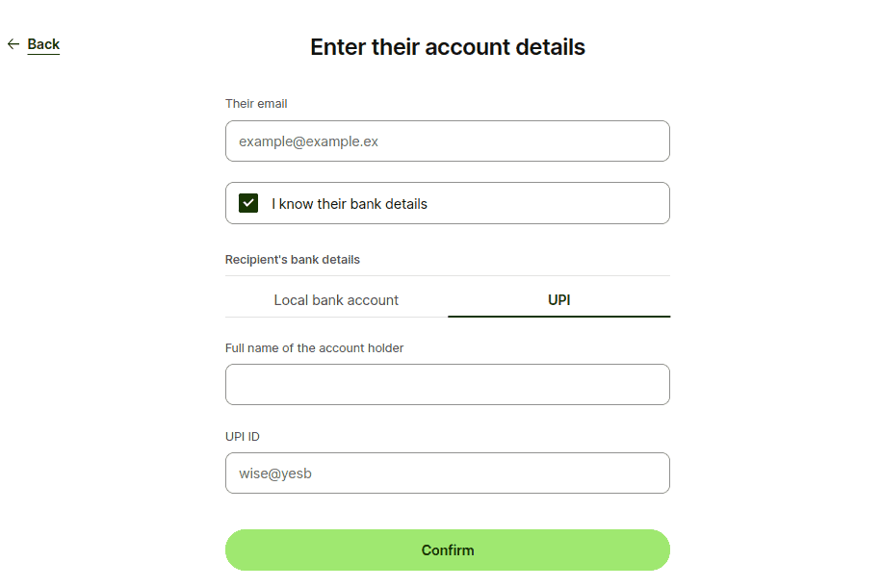The width and height of the screenshot is (882, 588).
Task: Follow the Back link
Action: click(43, 44)
